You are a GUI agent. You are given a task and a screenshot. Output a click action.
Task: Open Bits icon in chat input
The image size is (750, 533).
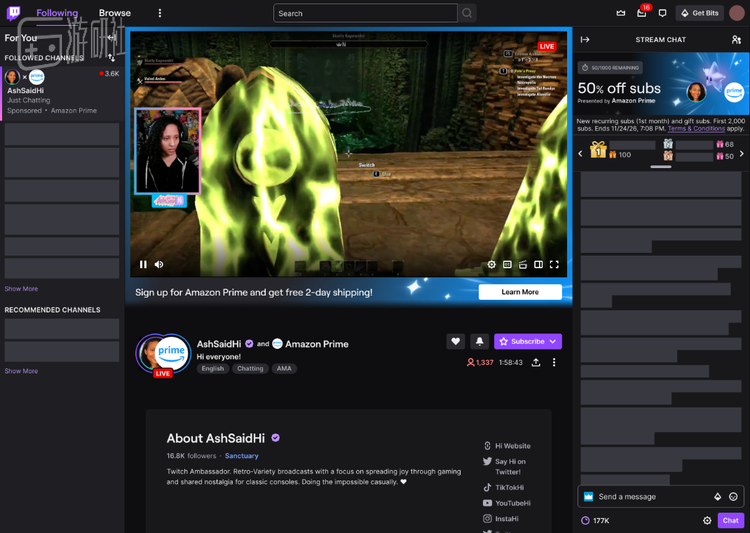[x=717, y=497]
